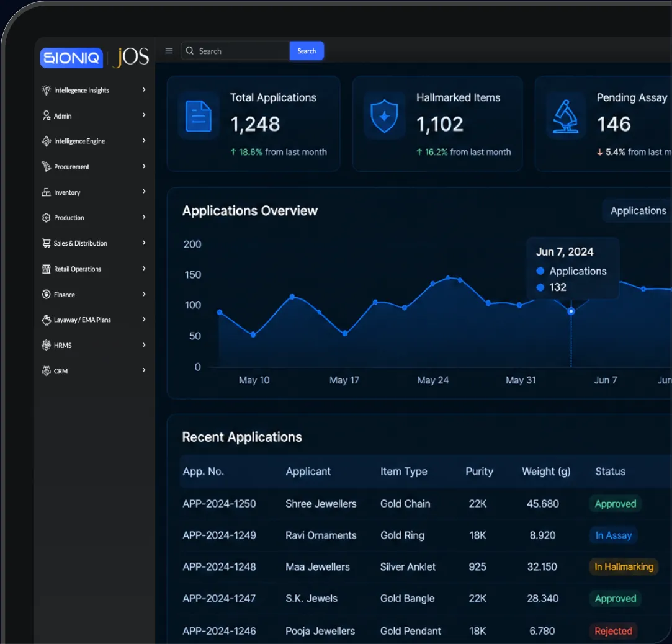Open the CRM menu item
The image size is (672, 644).
pos(94,371)
